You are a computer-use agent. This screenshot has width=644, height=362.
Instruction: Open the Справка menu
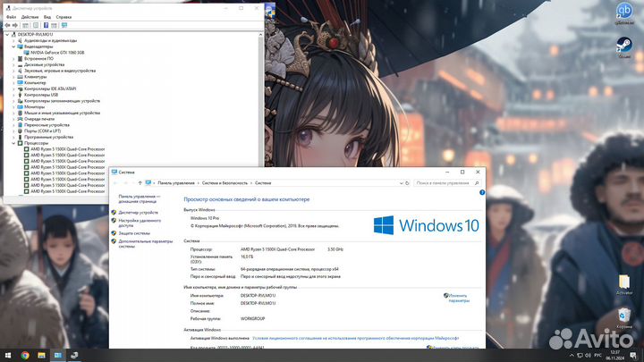click(x=64, y=17)
